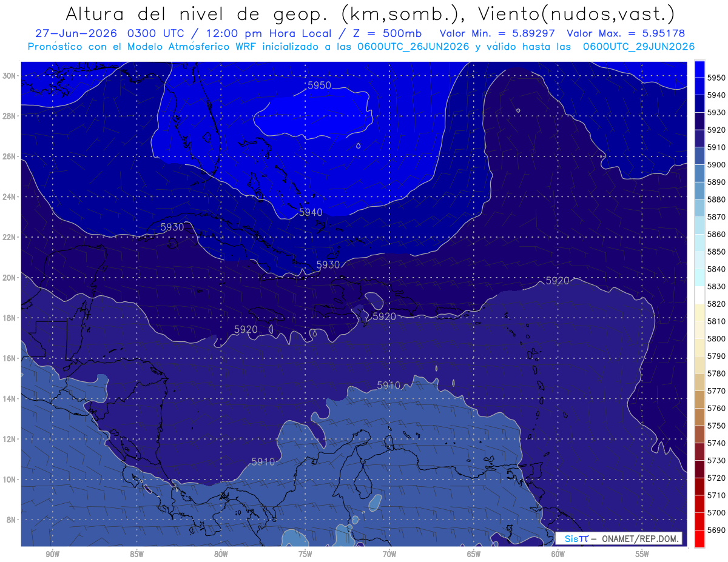Click the colorbar tick label 5900

click(716, 164)
